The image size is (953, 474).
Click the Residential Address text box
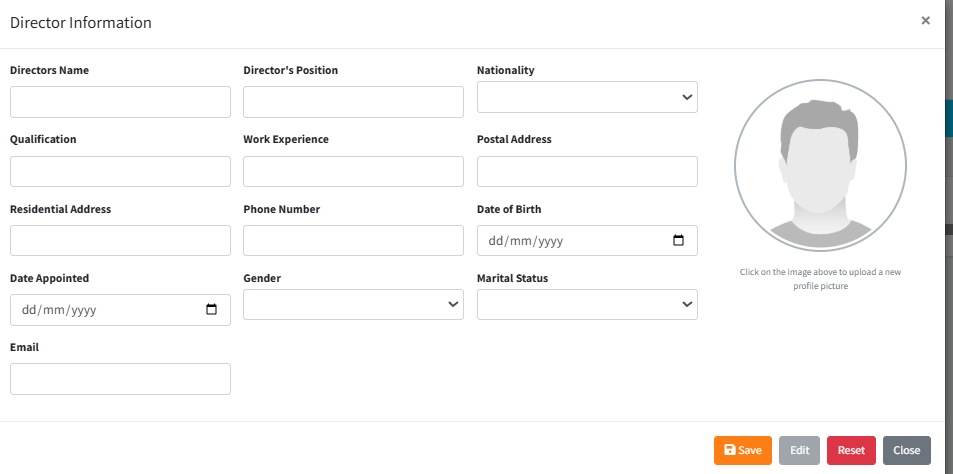(x=120, y=240)
